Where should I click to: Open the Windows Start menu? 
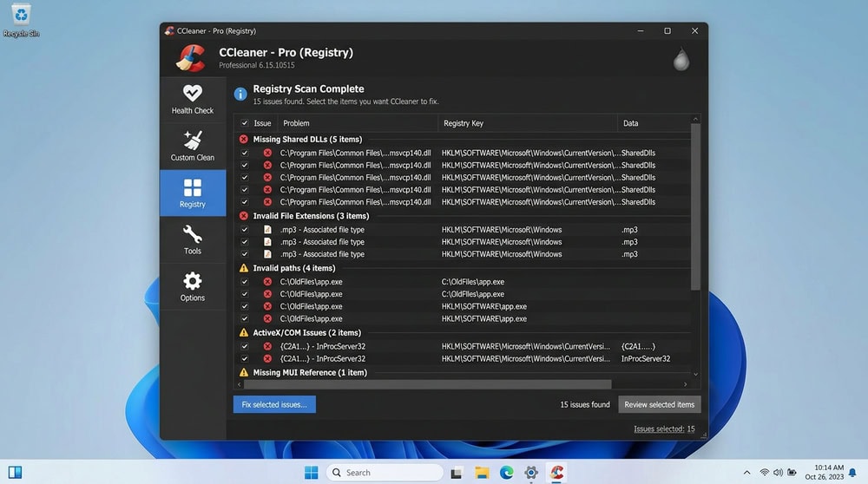[311, 473]
